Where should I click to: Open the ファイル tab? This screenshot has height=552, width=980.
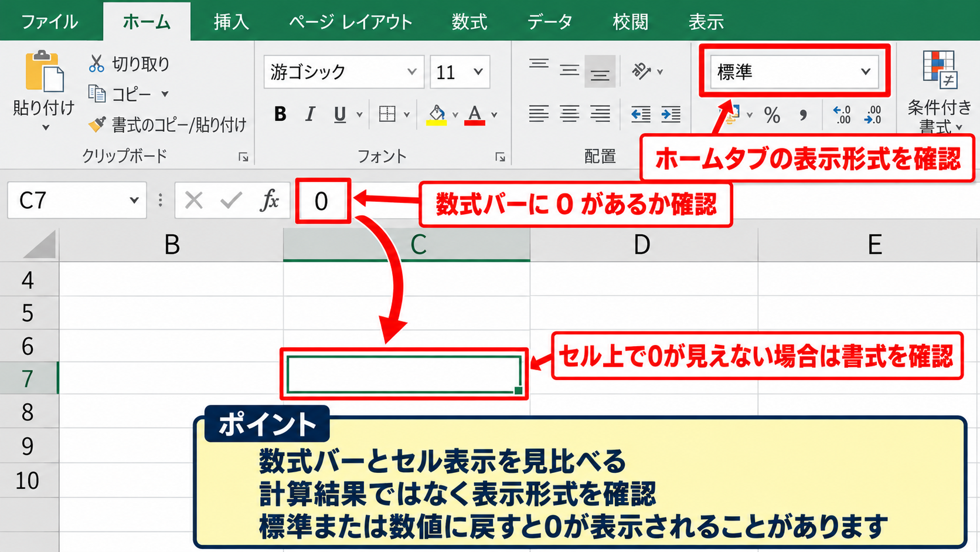click(50, 22)
